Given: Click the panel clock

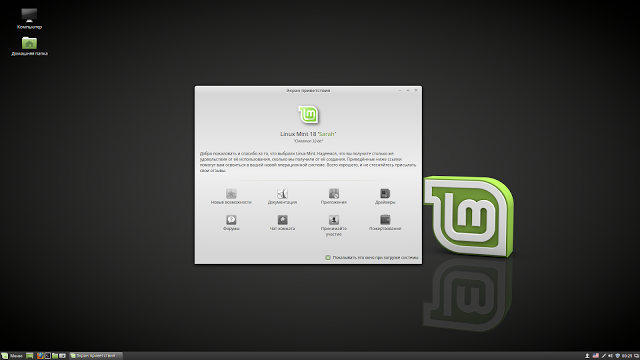Looking at the screenshot, I should click(627, 356).
